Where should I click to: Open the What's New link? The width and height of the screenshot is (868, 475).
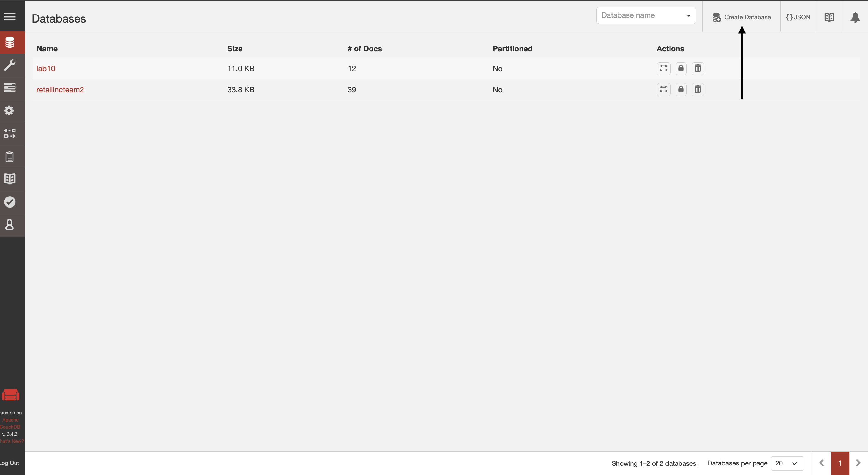[12, 441]
